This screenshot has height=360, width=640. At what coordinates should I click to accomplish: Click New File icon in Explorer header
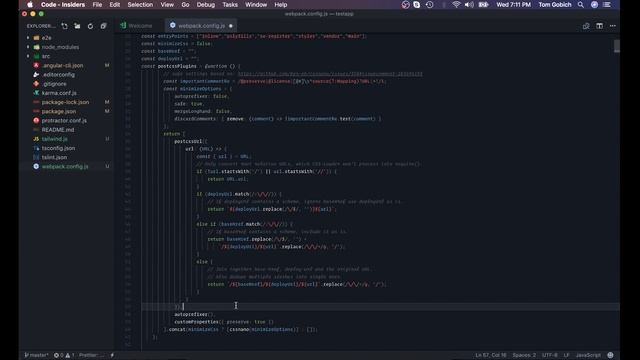pos(64,26)
